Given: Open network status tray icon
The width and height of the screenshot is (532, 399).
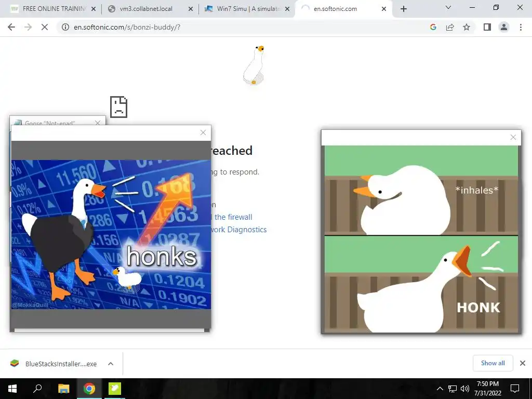Looking at the screenshot, I should (453, 389).
